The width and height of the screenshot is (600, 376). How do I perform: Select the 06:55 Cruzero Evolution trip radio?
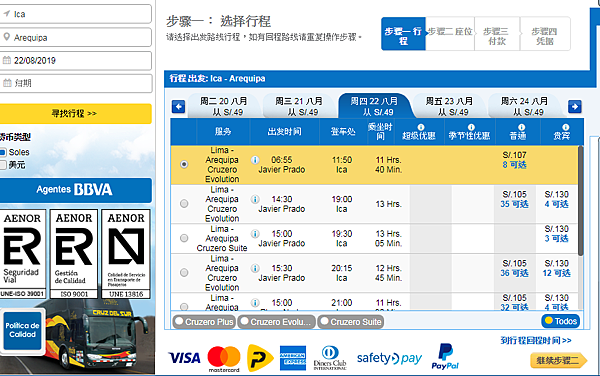[184, 164]
